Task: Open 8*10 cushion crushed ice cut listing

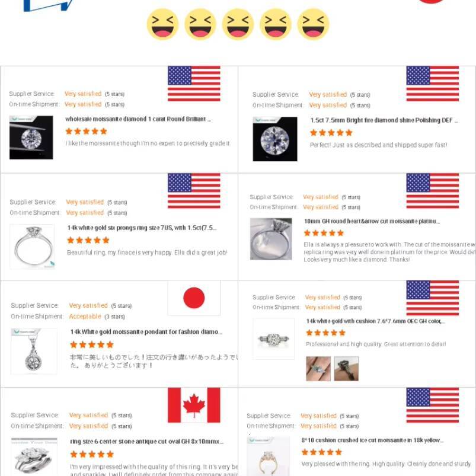Action: point(372,440)
